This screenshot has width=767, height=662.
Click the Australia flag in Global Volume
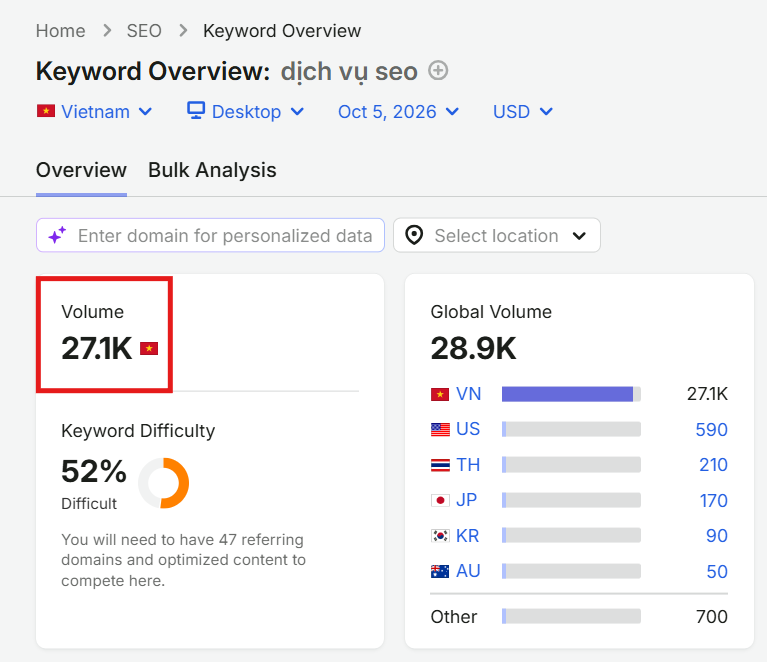(440, 571)
